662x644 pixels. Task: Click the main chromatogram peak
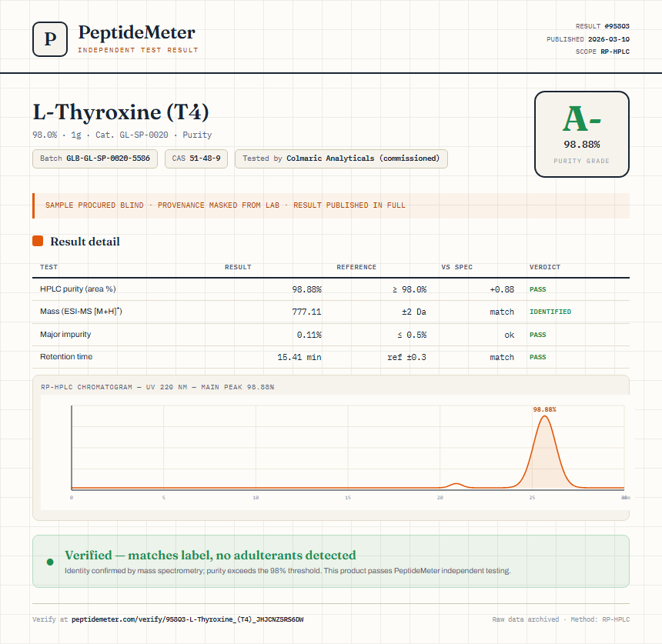(x=545, y=455)
